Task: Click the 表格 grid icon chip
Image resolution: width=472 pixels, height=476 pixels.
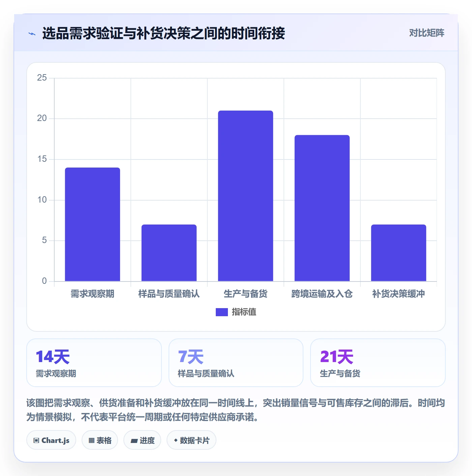Action: click(100, 440)
